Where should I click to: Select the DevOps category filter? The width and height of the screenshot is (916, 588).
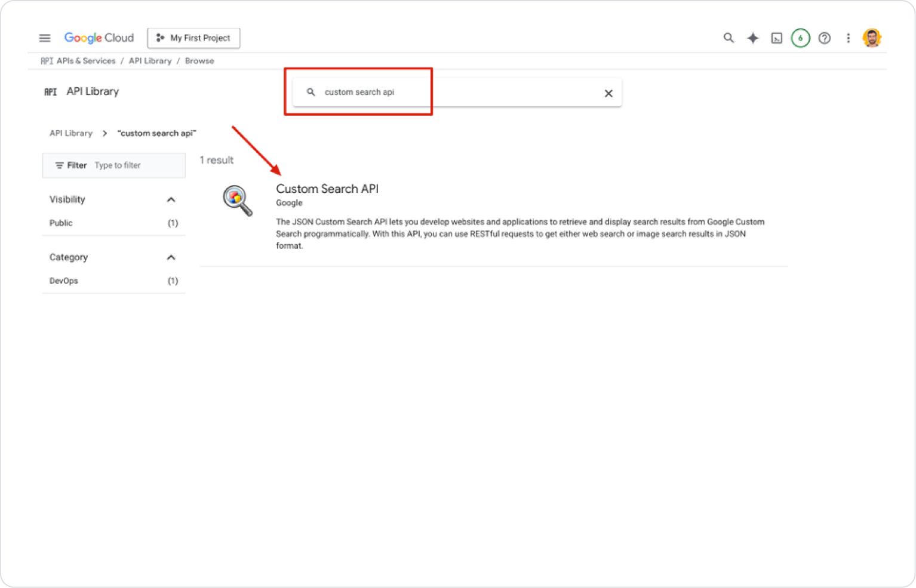(113, 281)
